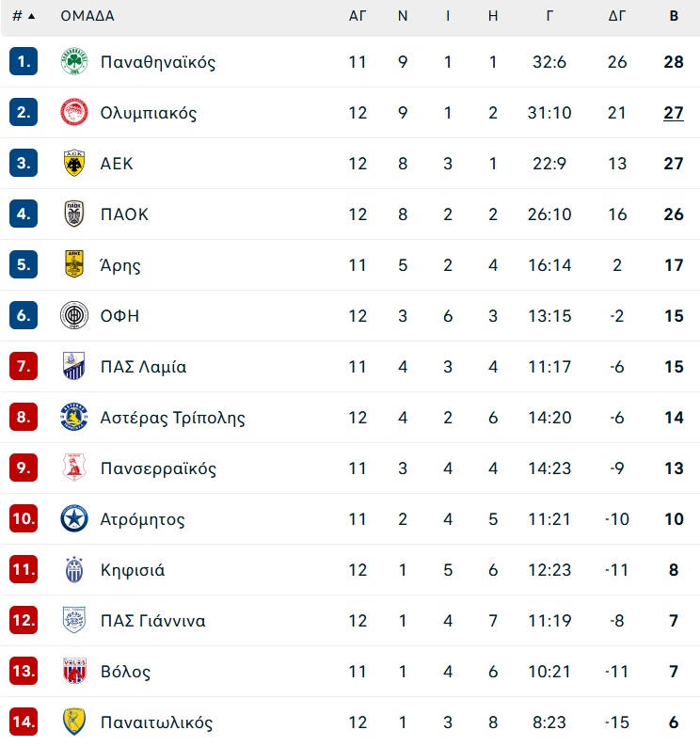Click the Αστέρας Τρίπολης blue star badge
The width and height of the screenshot is (700, 746).
pos(74,418)
